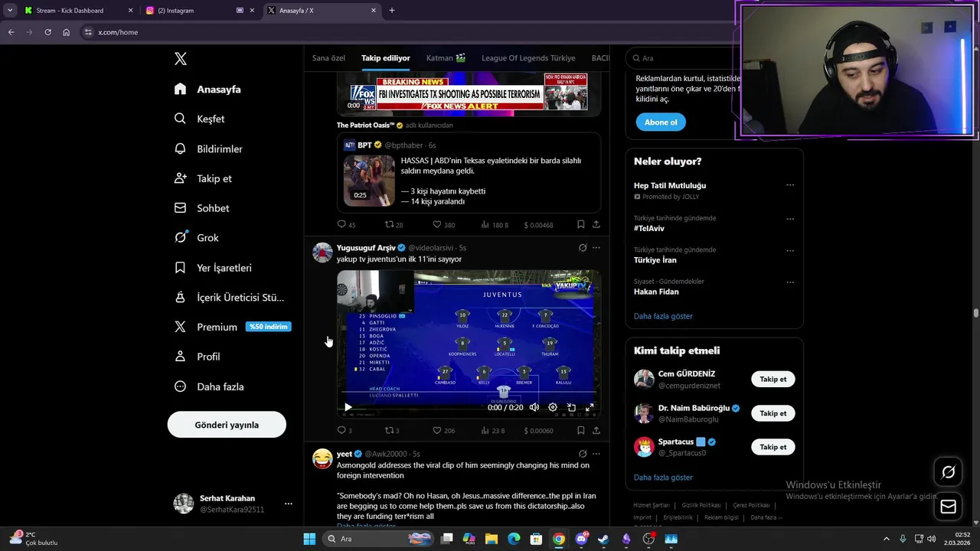Open floating Grok button
This screenshot has width=980, height=551.
point(948,472)
